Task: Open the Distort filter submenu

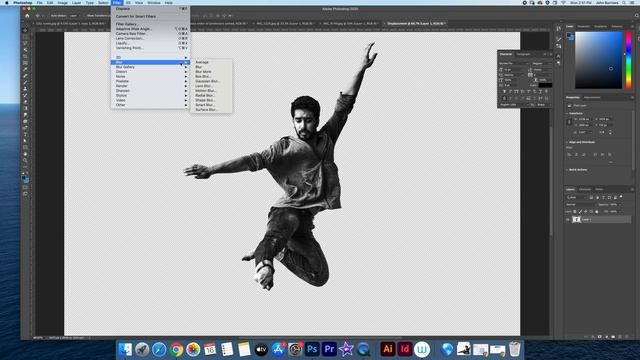Action: tap(150, 72)
